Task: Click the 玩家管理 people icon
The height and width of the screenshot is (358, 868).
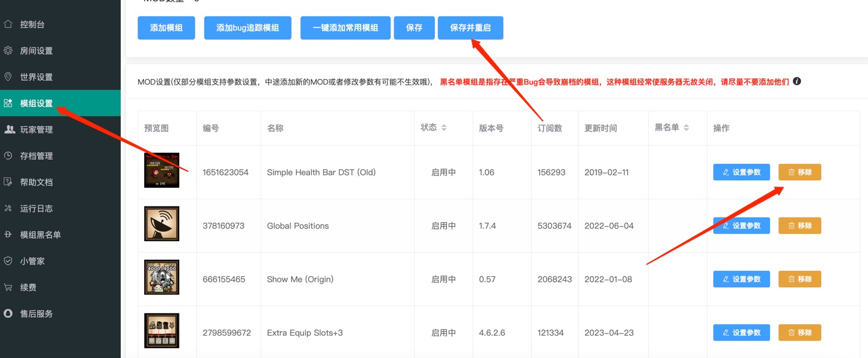Action: coord(9,130)
